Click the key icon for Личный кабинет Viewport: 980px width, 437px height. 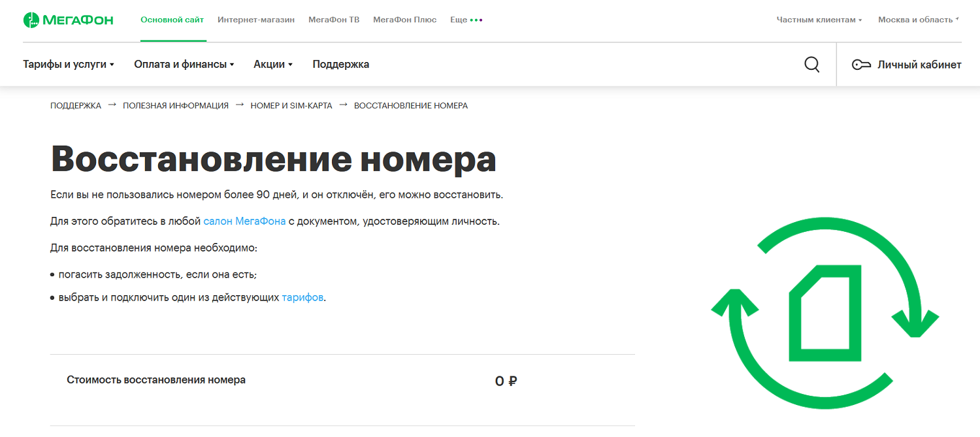coord(861,65)
